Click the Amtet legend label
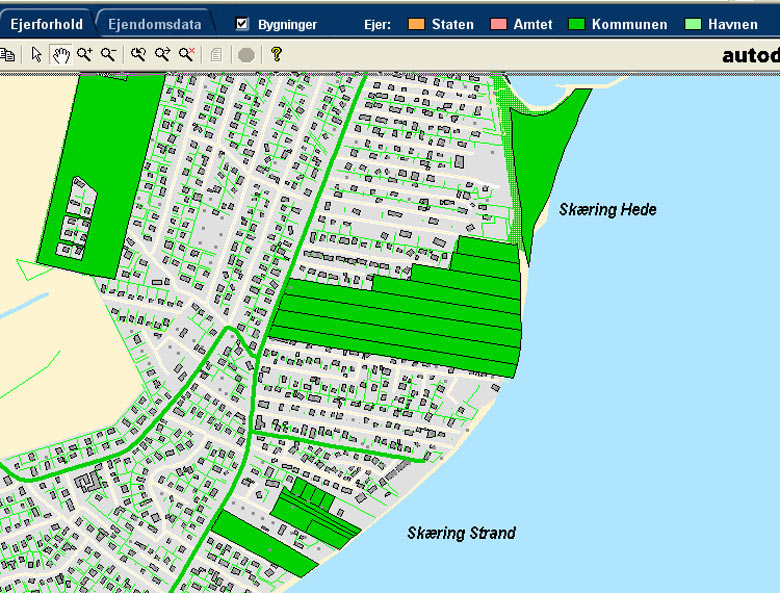Screen dimensions: 780x593 click(533, 24)
